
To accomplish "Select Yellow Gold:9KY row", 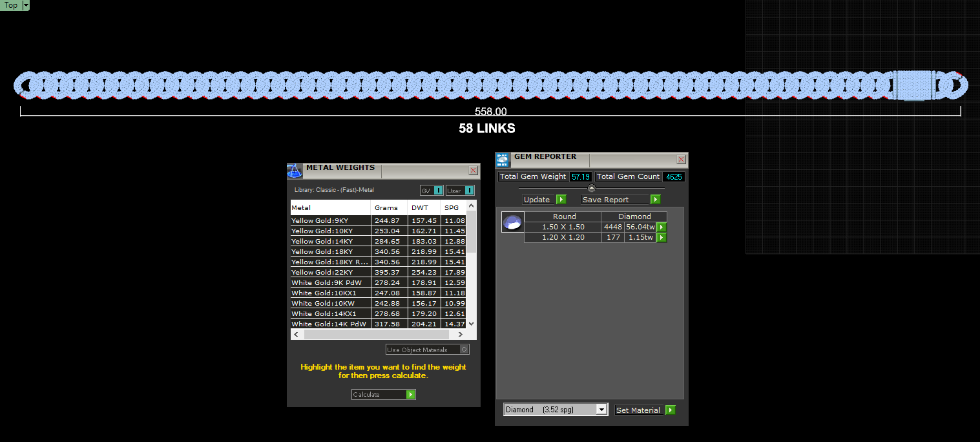I will [x=378, y=221].
